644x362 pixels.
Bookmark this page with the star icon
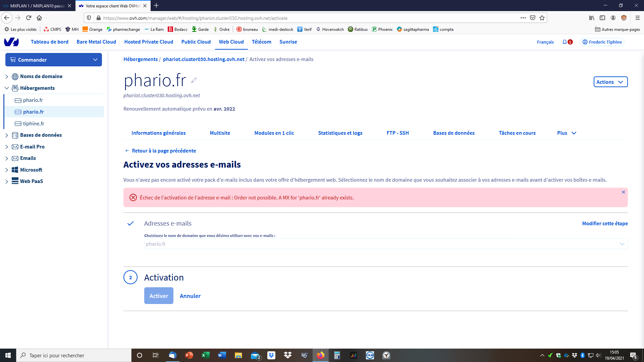(x=542, y=18)
